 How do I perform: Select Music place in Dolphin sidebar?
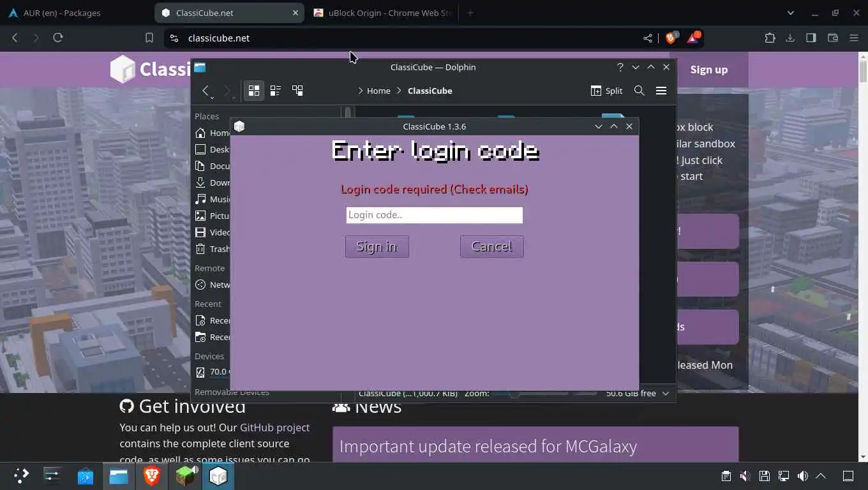213,199
